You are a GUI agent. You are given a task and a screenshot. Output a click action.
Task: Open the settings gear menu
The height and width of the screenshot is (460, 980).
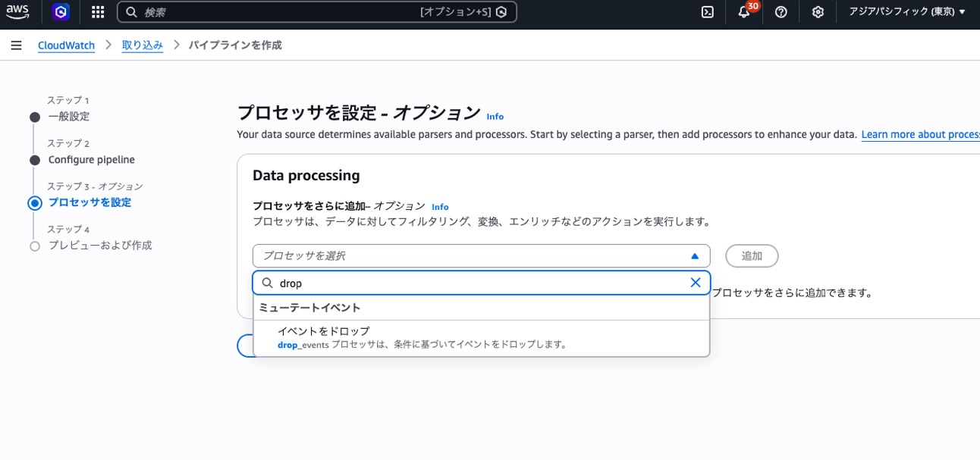pos(818,12)
